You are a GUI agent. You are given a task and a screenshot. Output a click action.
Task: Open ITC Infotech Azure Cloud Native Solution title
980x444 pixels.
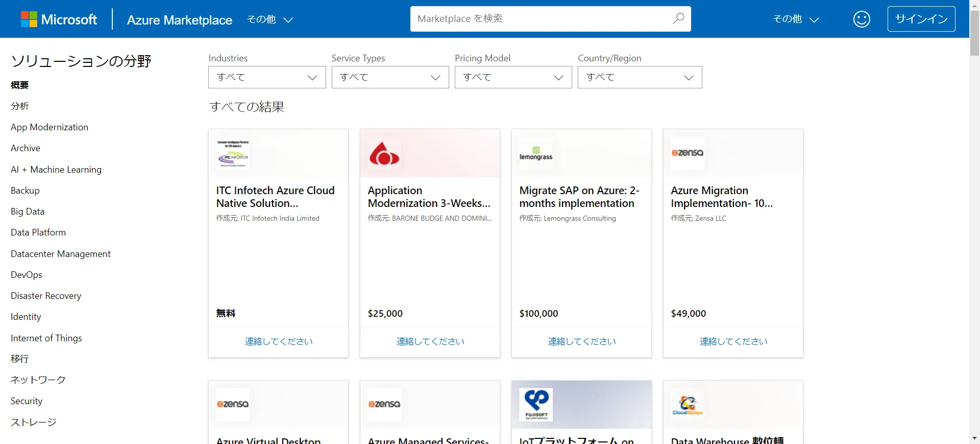tap(275, 197)
